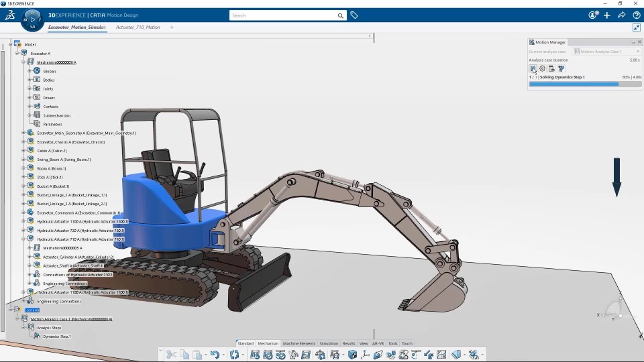Switch to the Mechanism toolbar tab
Viewport: 644px width, 362px height.
pos(268,343)
